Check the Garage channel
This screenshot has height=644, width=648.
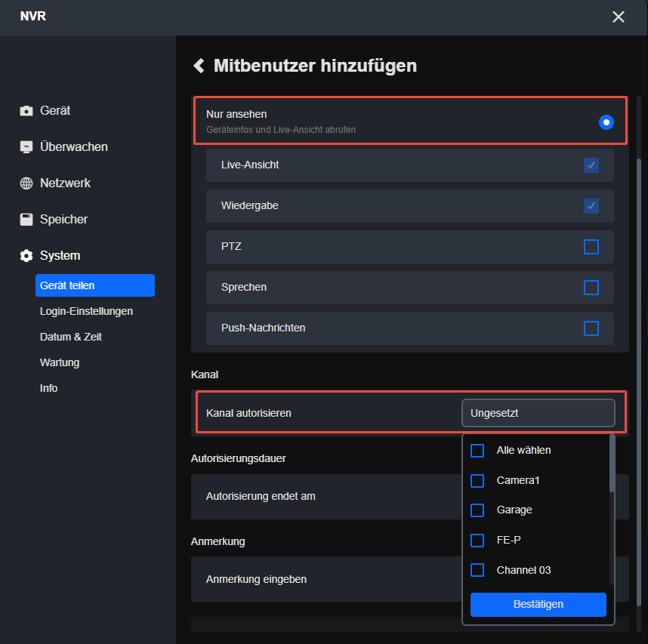coord(477,510)
